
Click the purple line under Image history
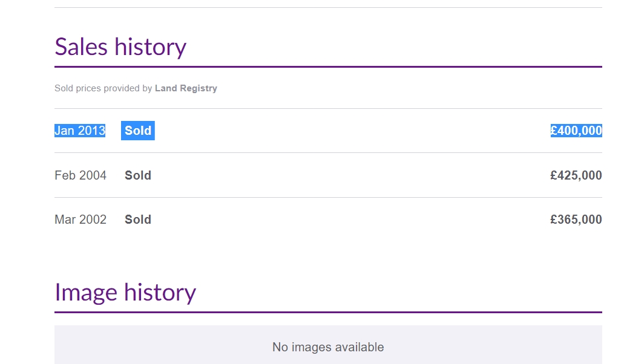coord(328,312)
